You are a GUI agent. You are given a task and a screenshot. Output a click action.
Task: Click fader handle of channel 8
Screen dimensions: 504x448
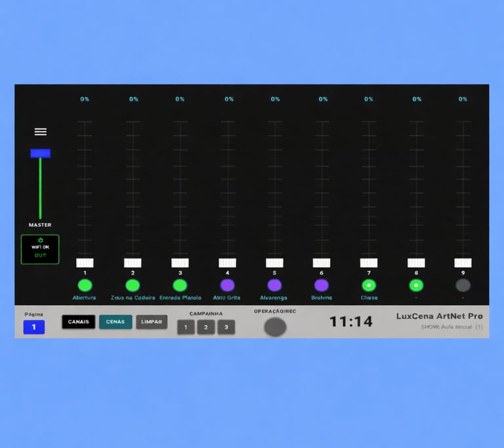pos(416,263)
